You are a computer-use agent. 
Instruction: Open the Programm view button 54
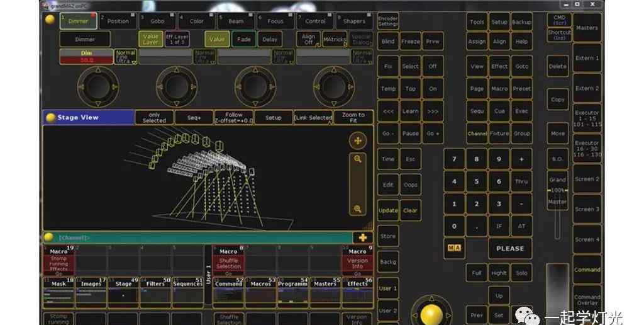[293, 292]
